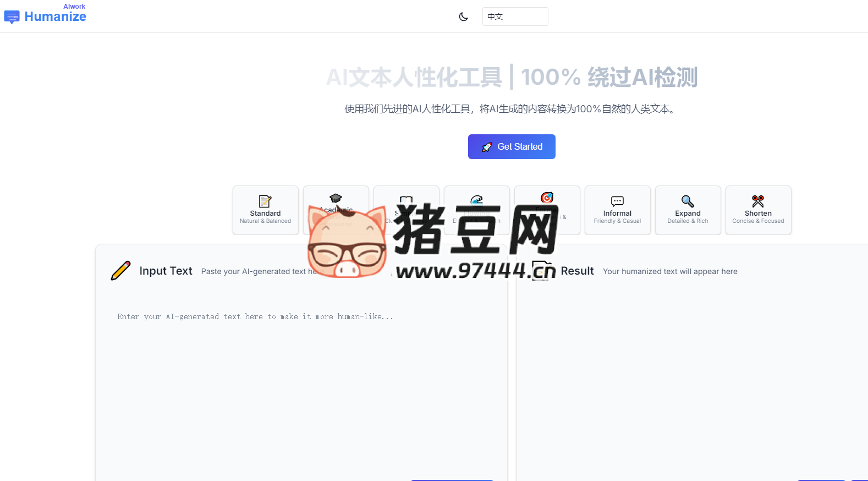
Task: Click the main AI文本人性化工具 heading
Action: pyautogui.click(x=512, y=77)
